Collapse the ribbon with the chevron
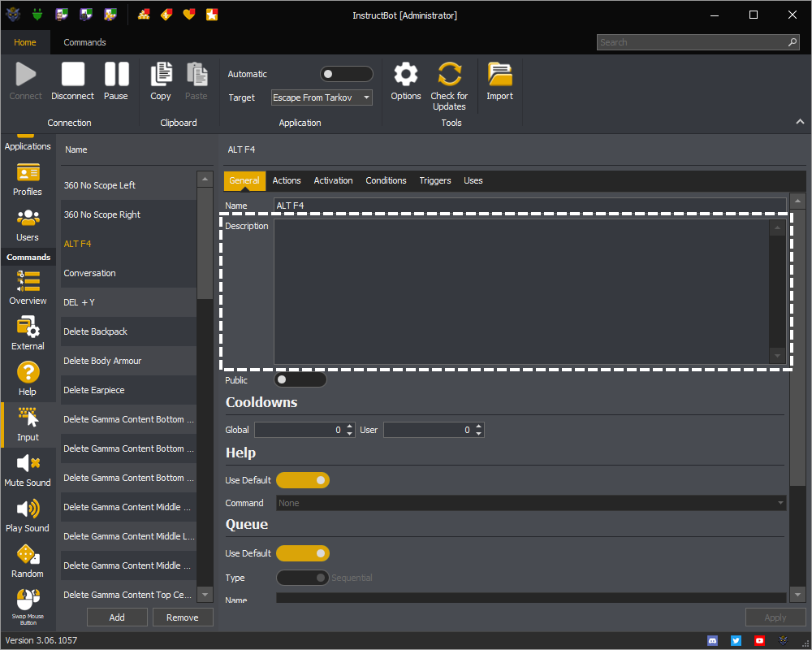Viewport: 812px width, 650px height. [800, 122]
